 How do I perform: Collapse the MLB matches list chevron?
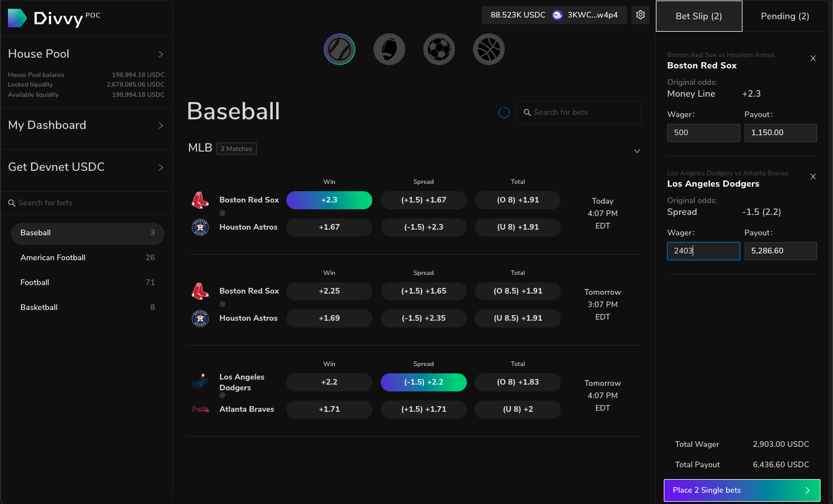(x=637, y=151)
